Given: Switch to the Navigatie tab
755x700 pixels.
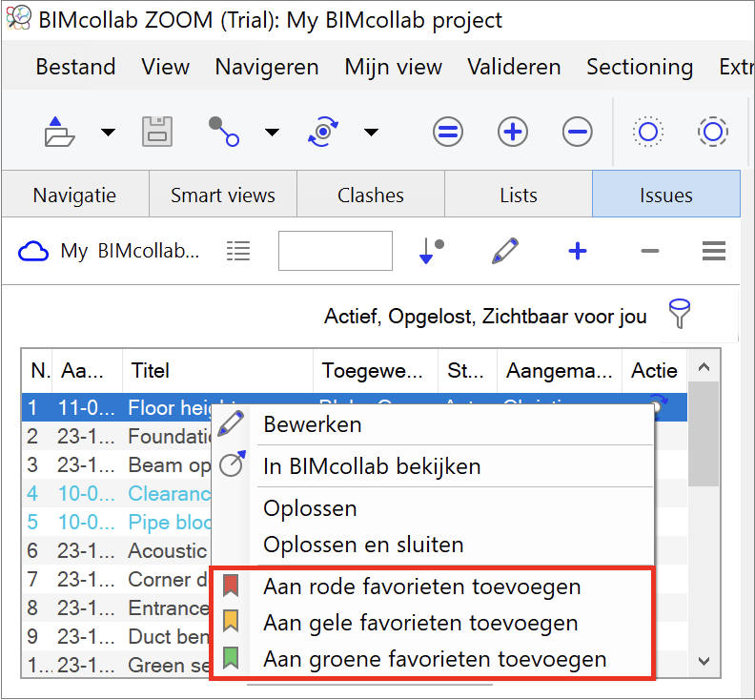Looking at the screenshot, I should 74,196.
